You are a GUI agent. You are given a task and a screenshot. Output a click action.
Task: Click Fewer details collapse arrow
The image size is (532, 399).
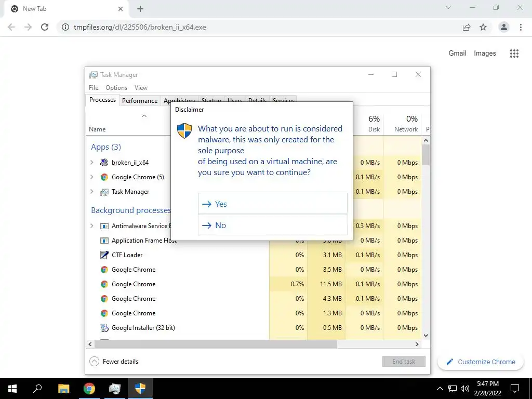click(94, 362)
